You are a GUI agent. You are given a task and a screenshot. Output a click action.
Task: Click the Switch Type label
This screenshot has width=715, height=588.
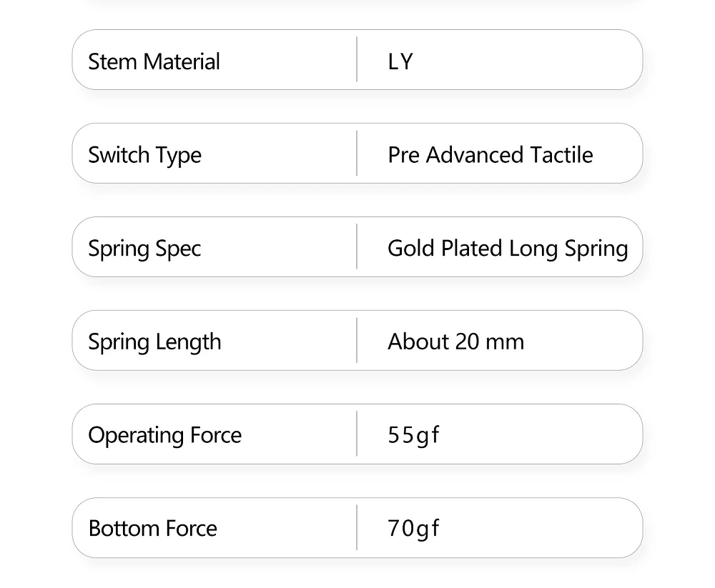pyautogui.click(x=144, y=155)
